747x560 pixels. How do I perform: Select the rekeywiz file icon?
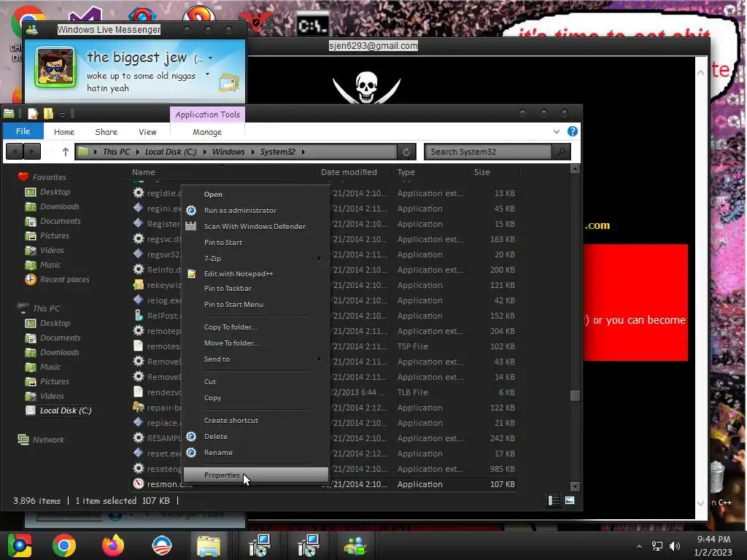138,285
